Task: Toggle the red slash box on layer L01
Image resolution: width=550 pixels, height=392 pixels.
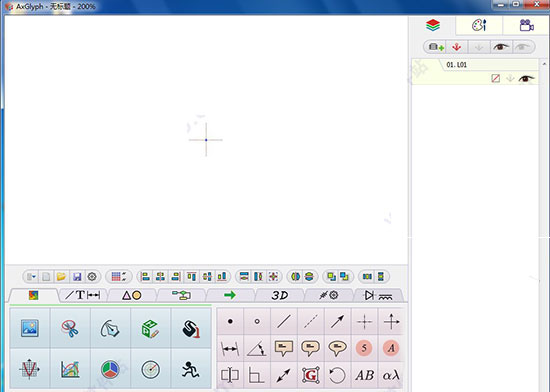Action: [x=496, y=78]
